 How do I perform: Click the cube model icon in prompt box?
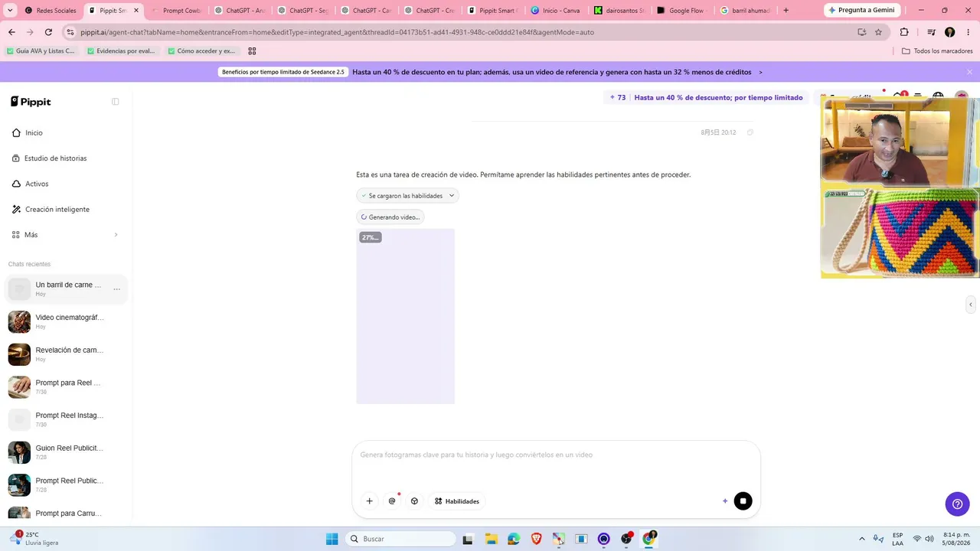tap(414, 501)
